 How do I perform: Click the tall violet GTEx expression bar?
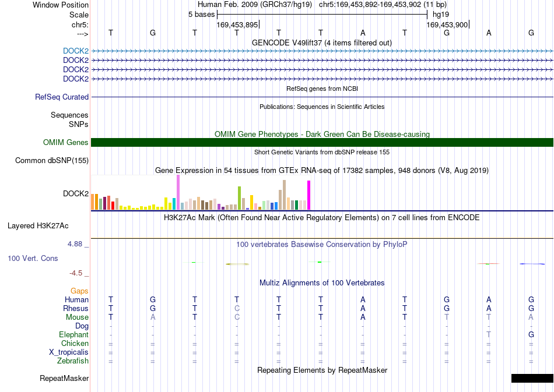tap(178, 192)
